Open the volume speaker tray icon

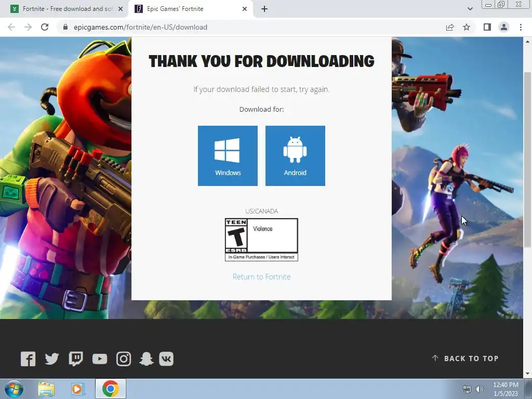pos(480,389)
